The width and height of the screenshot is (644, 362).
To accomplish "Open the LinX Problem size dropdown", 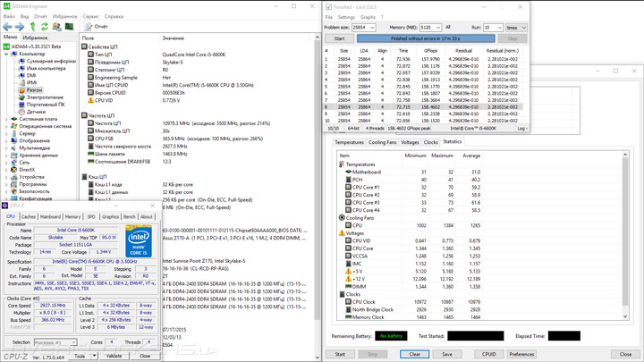I will pyautogui.click(x=372, y=28).
